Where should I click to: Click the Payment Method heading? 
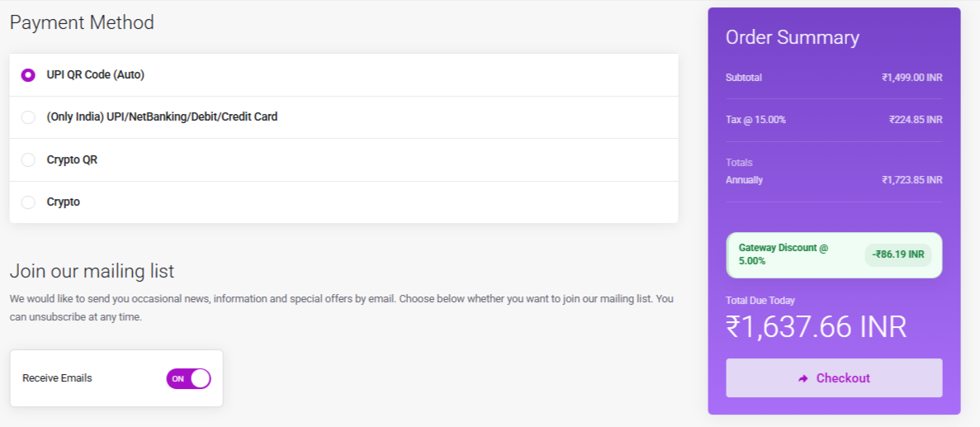tap(82, 22)
